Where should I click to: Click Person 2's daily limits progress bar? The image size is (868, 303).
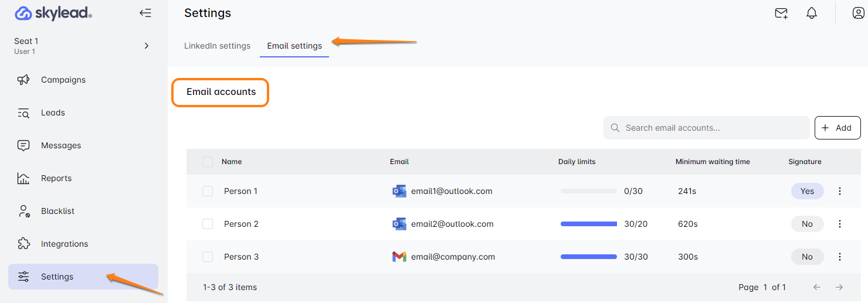[588, 224]
